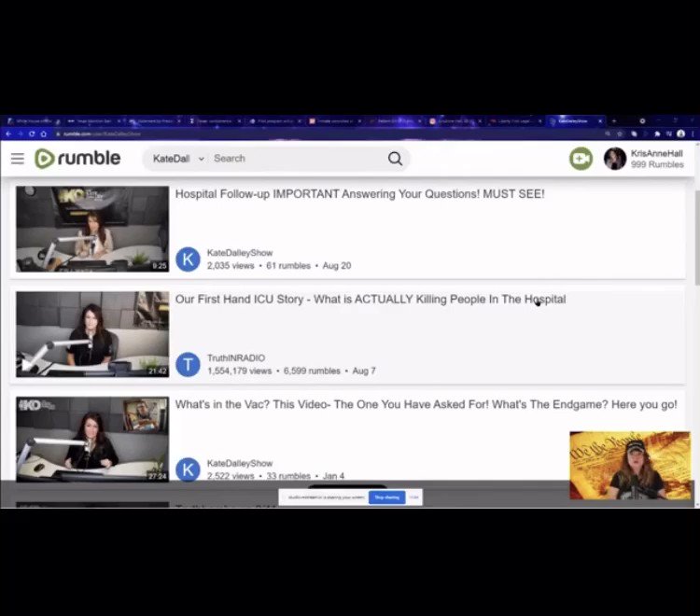
Task: Click the 6,599 rumbles text
Action: pos(312,371)
